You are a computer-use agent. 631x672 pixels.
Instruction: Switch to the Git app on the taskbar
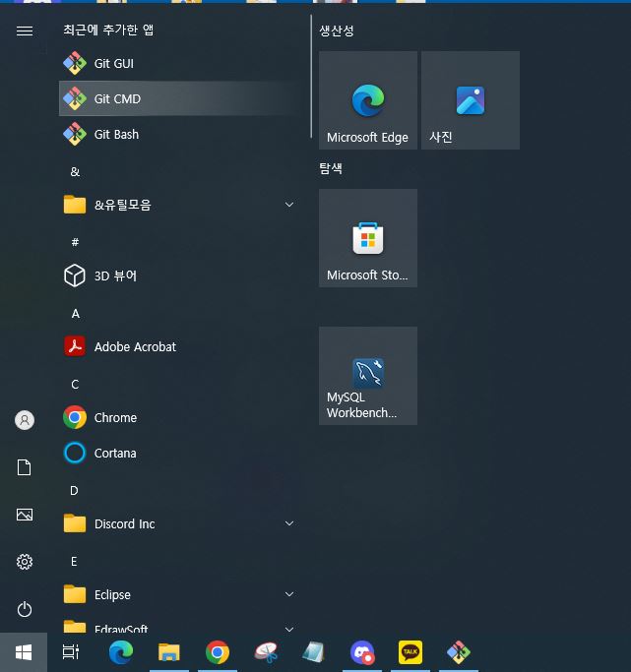[x=459, y=652]
